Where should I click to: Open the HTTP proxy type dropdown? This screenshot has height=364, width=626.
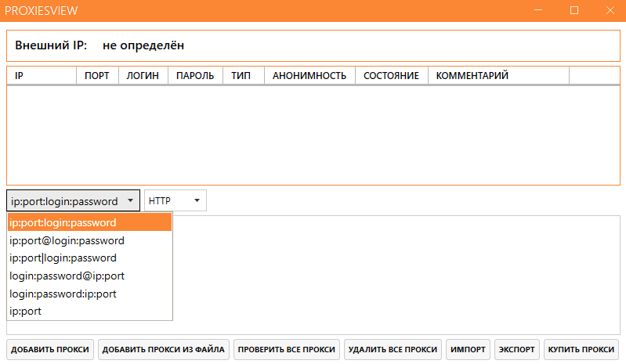175,200
